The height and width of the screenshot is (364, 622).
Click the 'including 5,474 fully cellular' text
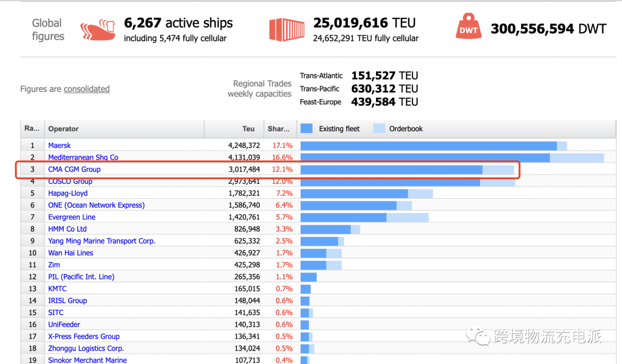[x=175, y=38]
